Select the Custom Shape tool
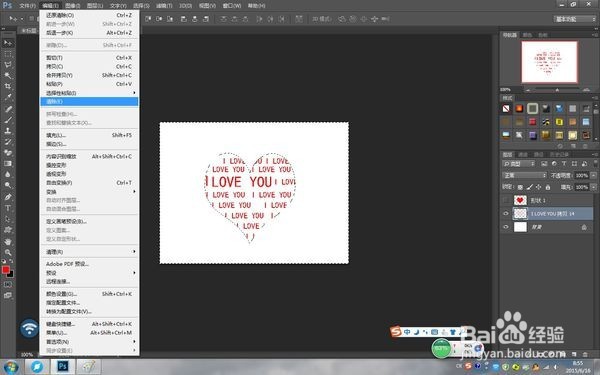600x375 pixels. pyautogui.click(x=8, y=230)
